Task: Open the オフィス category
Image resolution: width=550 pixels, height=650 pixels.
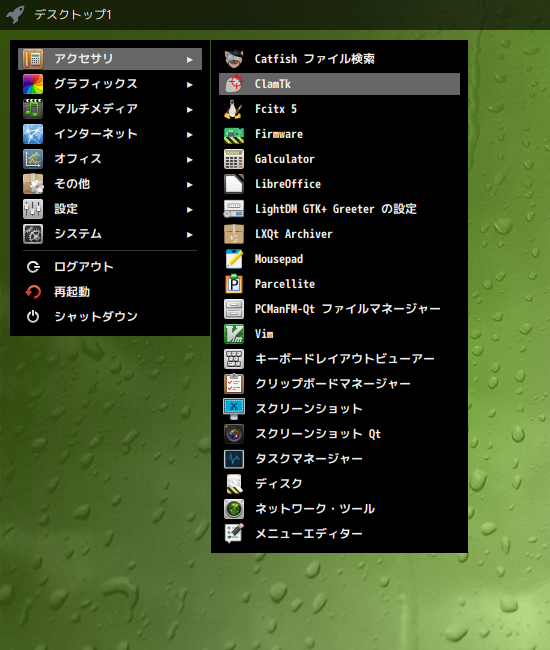Action: point(110,159)
